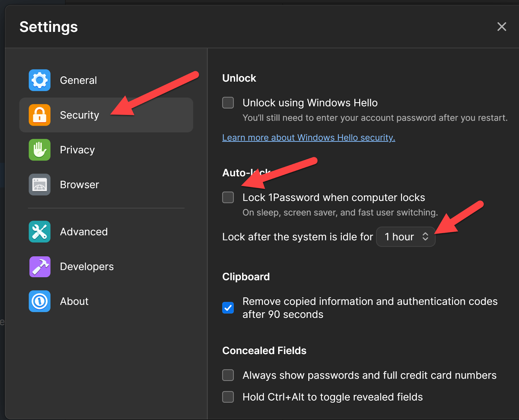Click the gray Browser window icon
Viewport: 519px width, 420px height.
pyautogui.click(x=40, y=185)
